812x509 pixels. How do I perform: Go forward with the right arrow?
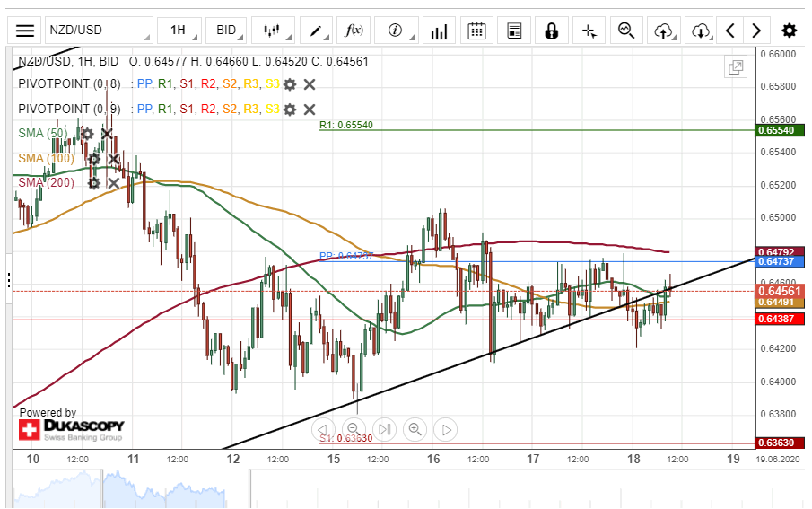[756, 31]
